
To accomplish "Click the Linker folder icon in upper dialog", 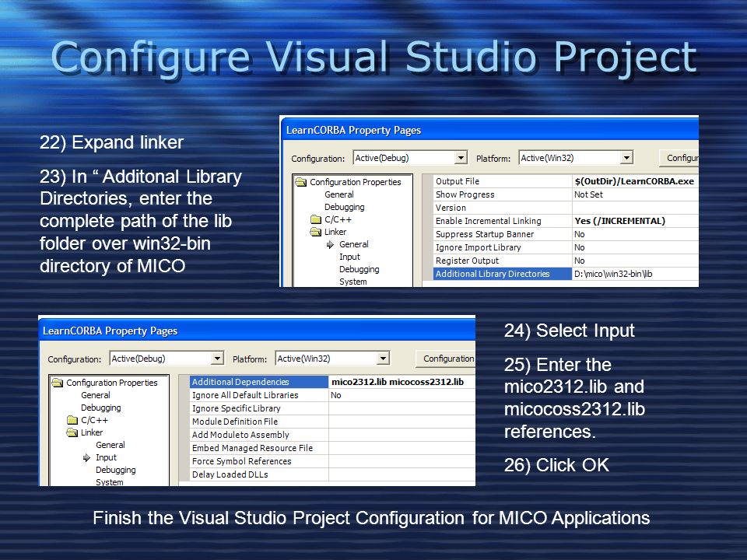I will pos(316,232).
